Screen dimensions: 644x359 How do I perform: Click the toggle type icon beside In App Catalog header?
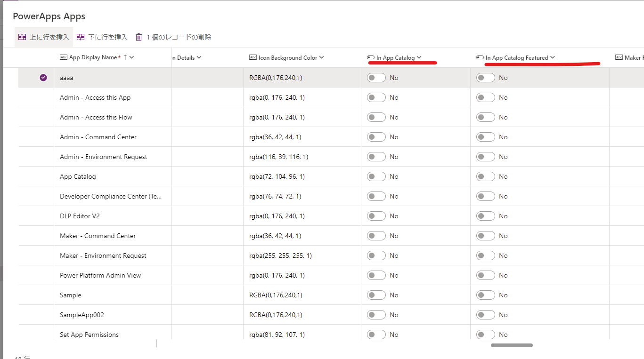coord(371,58)
